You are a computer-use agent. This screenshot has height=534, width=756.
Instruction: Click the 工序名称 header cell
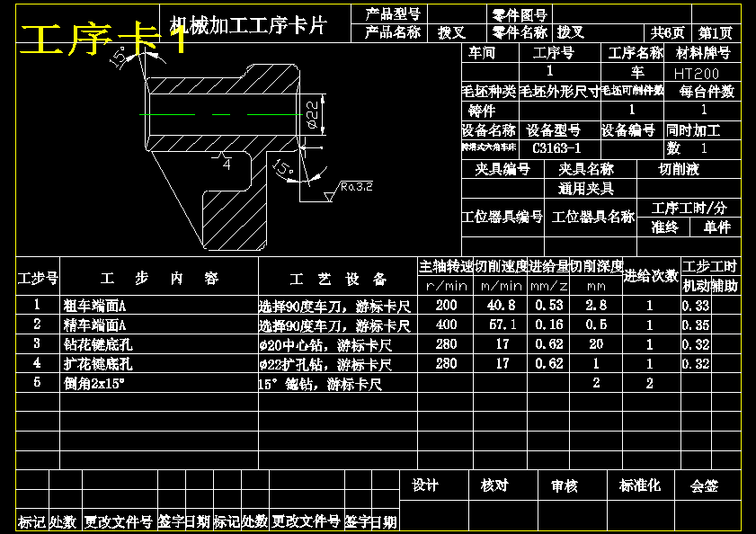click(x=636, y=52)
